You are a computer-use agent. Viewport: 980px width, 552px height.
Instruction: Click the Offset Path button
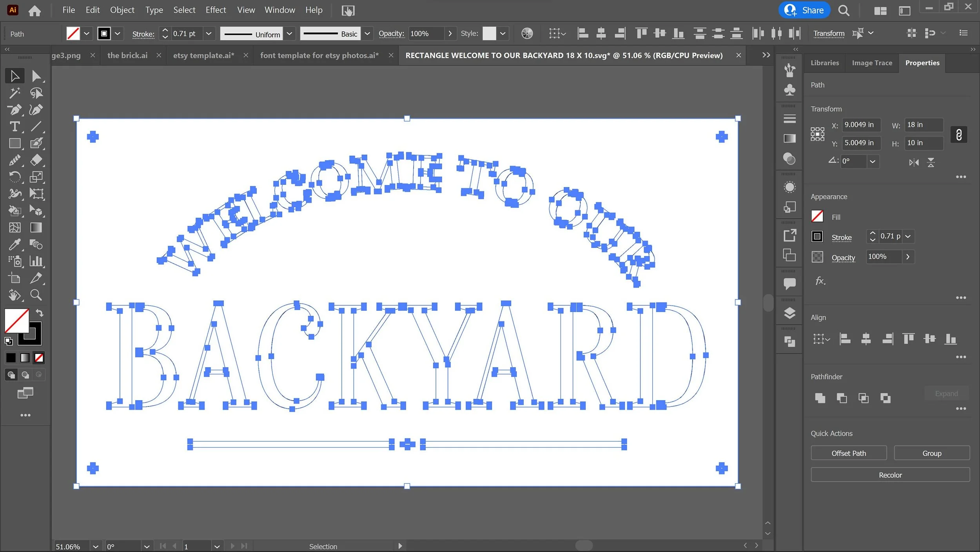click(x=848, y=453)
